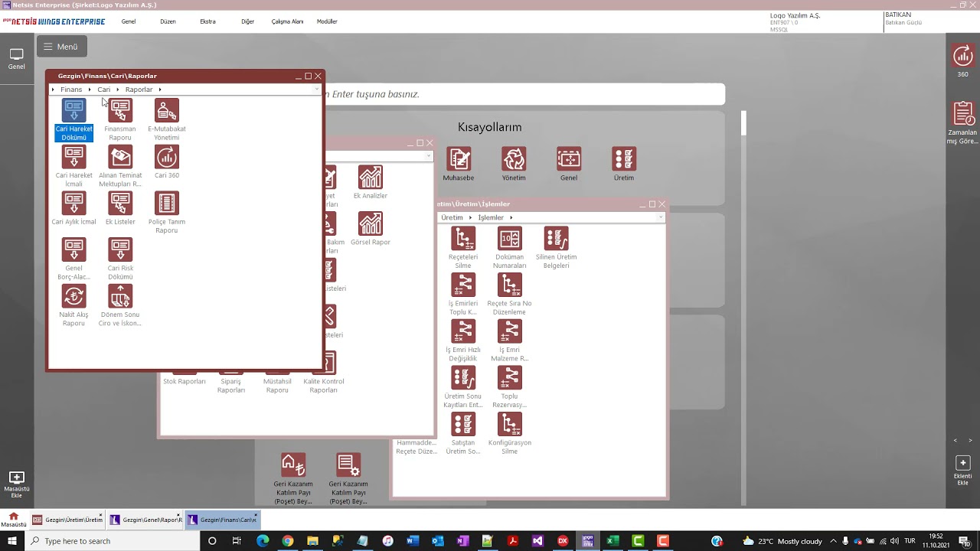Open Cari Aylık İcmal icon
The height and width of the screenshot is (551, 980).
(73, 204)
